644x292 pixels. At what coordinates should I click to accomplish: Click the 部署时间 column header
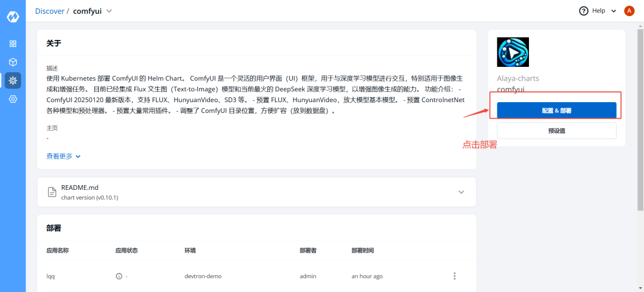[x=363, y=250]
